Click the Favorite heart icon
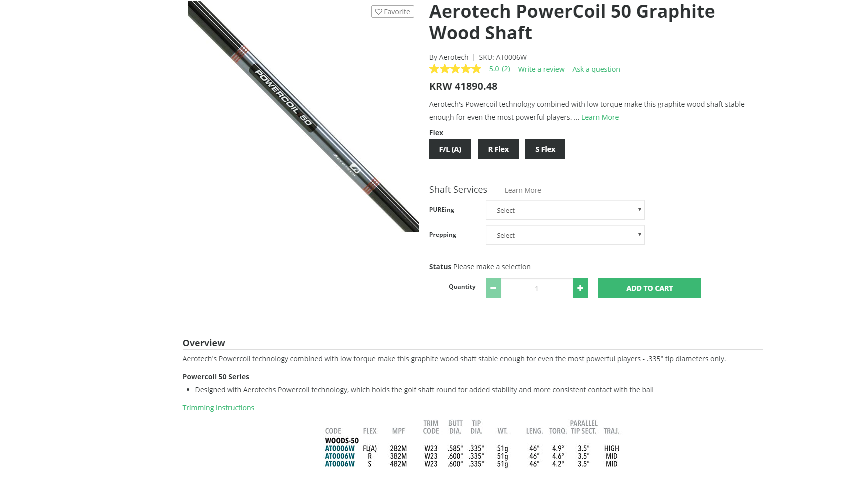 pos(379,12)
